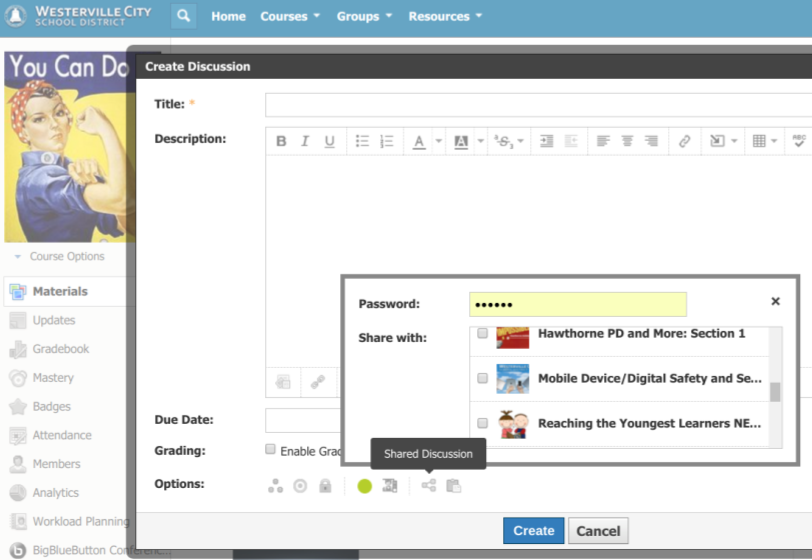
Task: Check the Mobile Device/Digital Safety checkbox
Action: point(482,378)
